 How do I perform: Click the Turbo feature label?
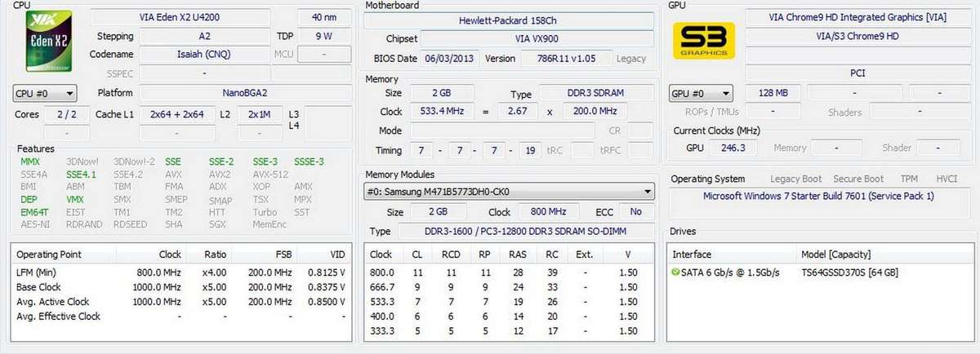265,211
